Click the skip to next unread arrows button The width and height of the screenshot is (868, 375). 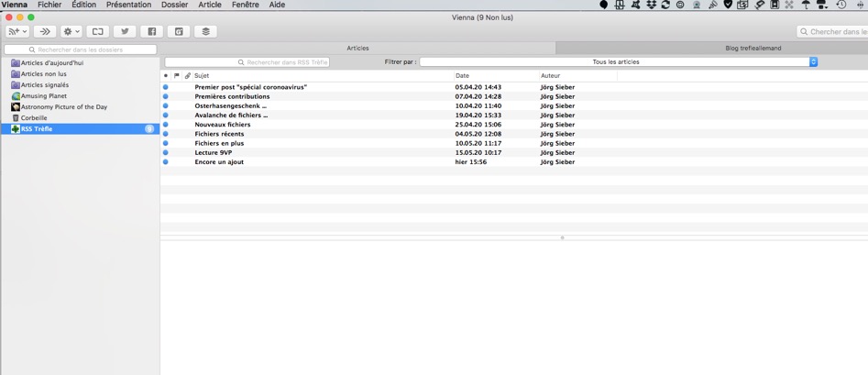coord(45,31)
